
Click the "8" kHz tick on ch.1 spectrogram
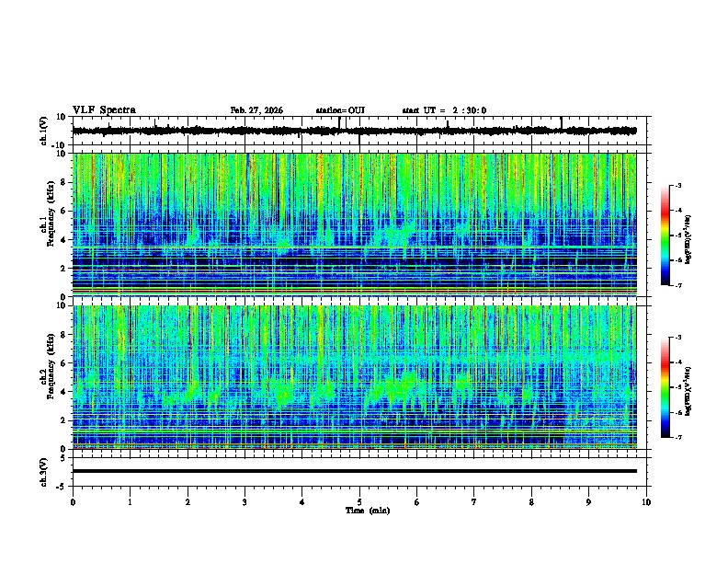coord(63,182)
